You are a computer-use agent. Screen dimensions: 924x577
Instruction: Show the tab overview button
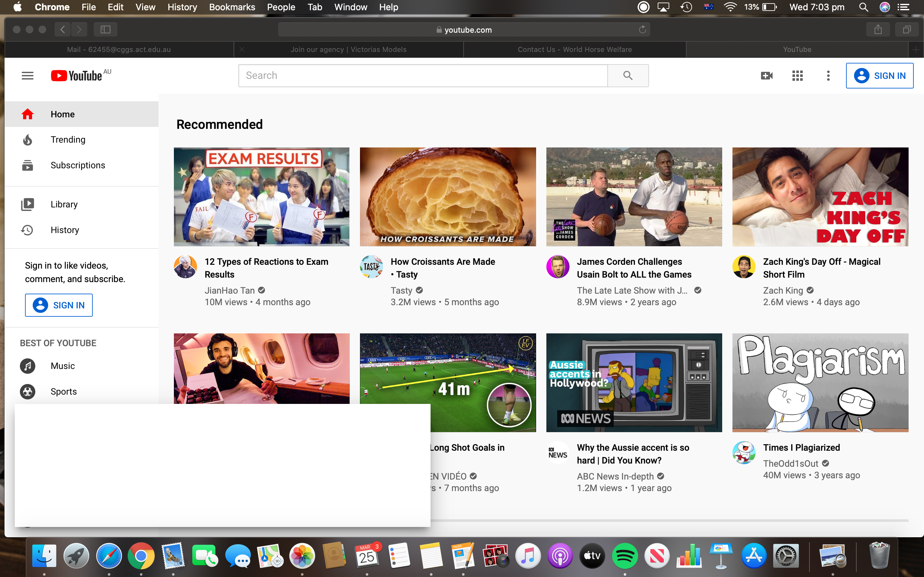point(907,29)
